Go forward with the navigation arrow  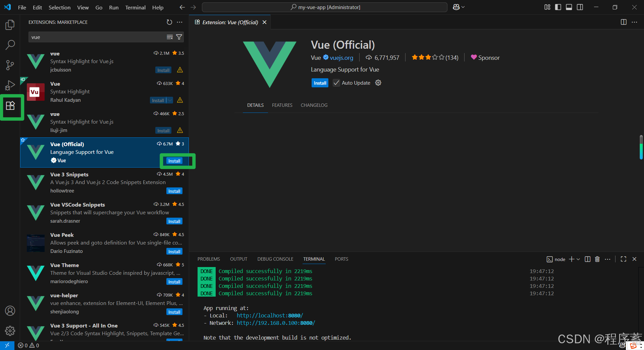[x=193, y=7]
